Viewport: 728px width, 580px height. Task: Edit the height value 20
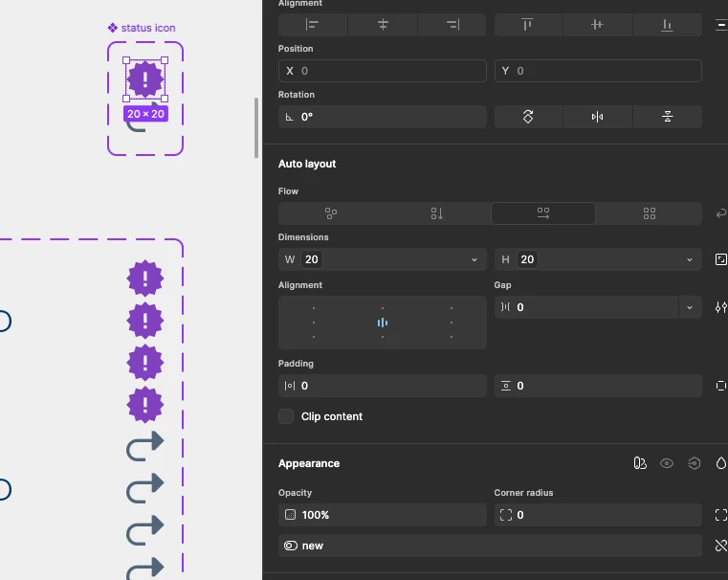tap(527, 259)
